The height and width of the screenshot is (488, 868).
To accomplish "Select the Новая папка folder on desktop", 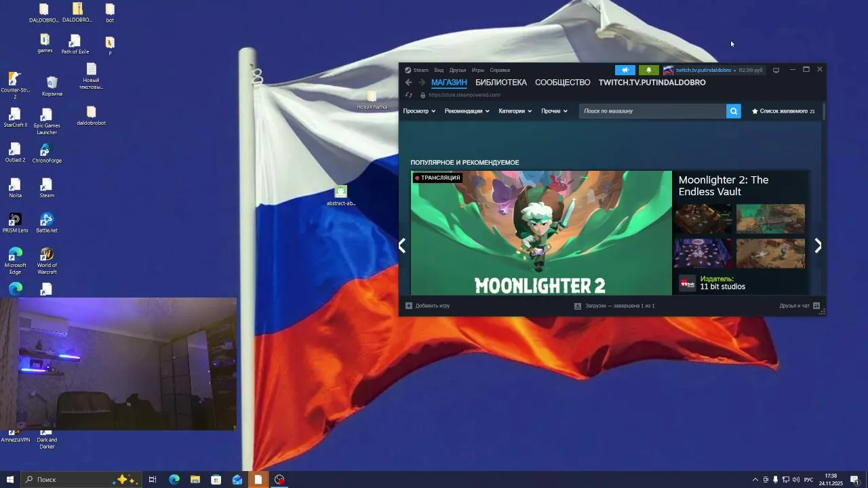I will 372,100.
